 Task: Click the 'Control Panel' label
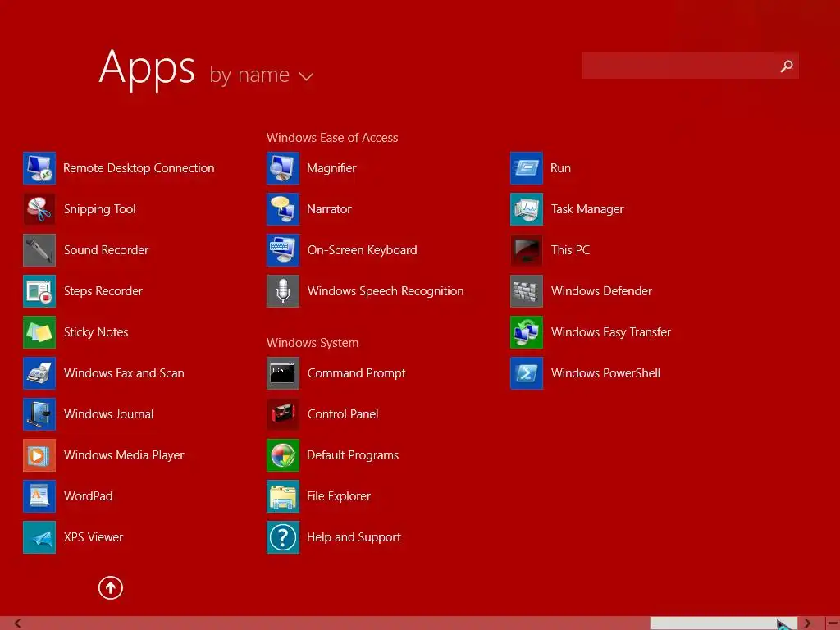click(343, 414)
